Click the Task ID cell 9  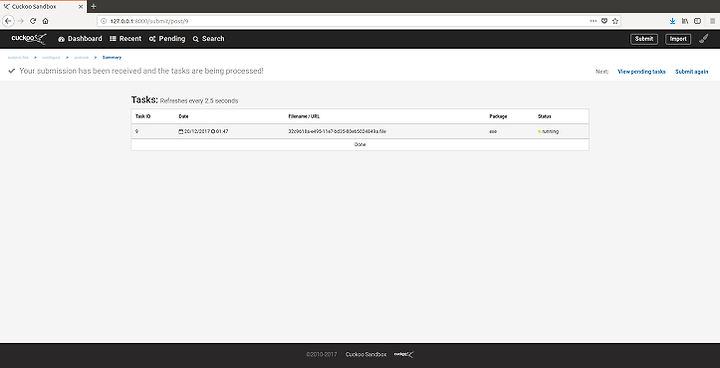tap(136, 131)
